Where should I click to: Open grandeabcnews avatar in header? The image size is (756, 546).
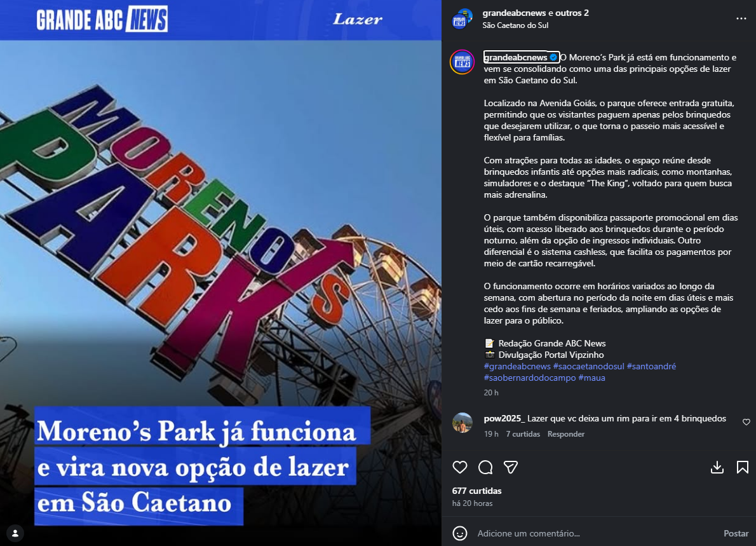(462, 19)
